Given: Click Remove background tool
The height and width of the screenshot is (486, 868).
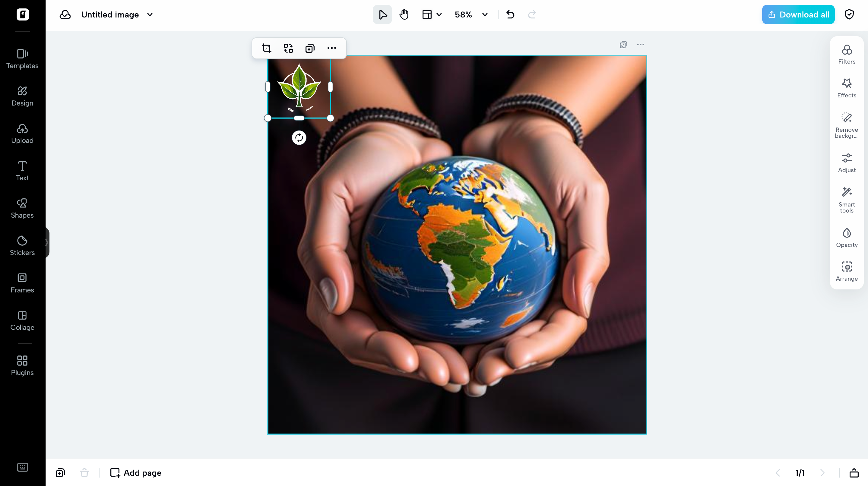Looking at the screenshot, I should (847, 125).
